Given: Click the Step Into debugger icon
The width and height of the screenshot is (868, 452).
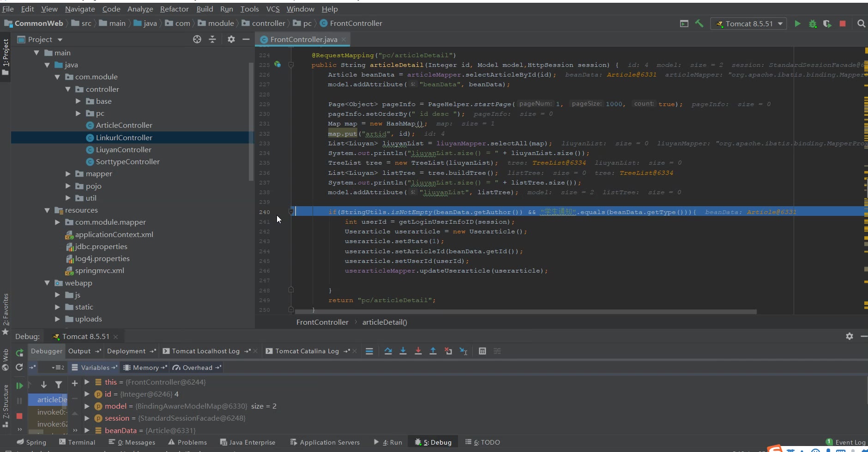Looking at the screenshot, I should click(x=403, y=351).
